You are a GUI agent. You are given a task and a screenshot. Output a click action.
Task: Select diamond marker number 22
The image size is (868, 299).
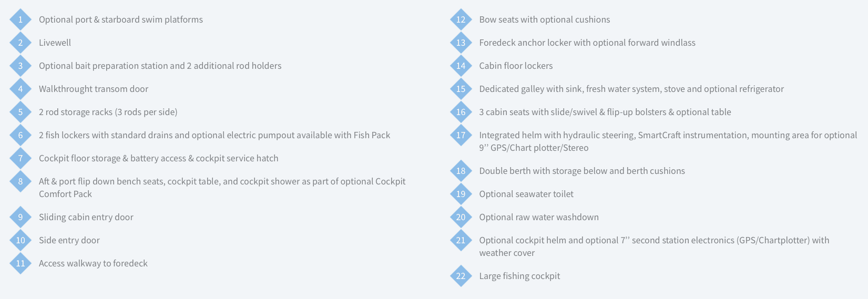tap(461, 276)
